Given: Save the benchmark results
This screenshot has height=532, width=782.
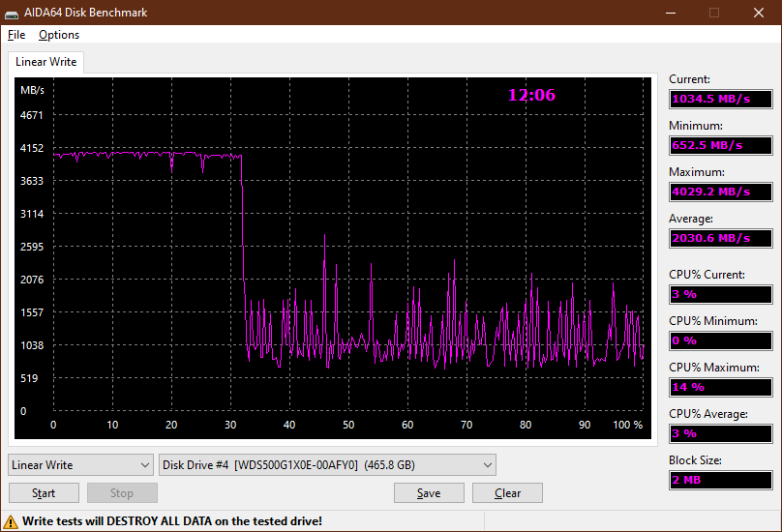Looking at the screenshot, I should tap(429, 493).
